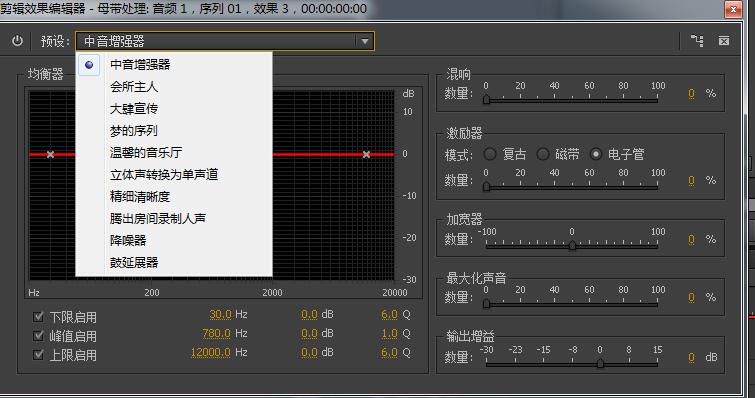Click the left EQ control point marker

point(50,154)
